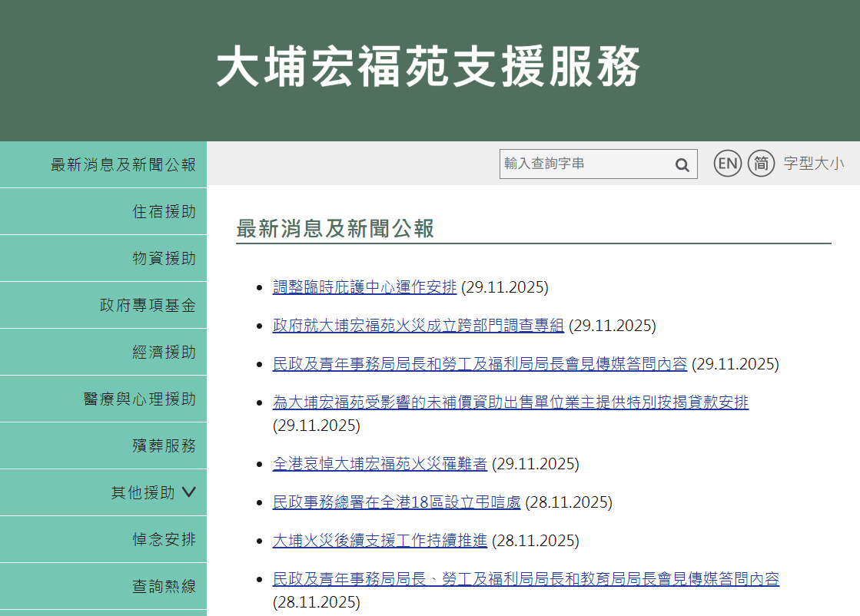This screenshot has width=860, height=616.
Task: Select 物資援助 from the sidebar
Action: coord(164,259)
